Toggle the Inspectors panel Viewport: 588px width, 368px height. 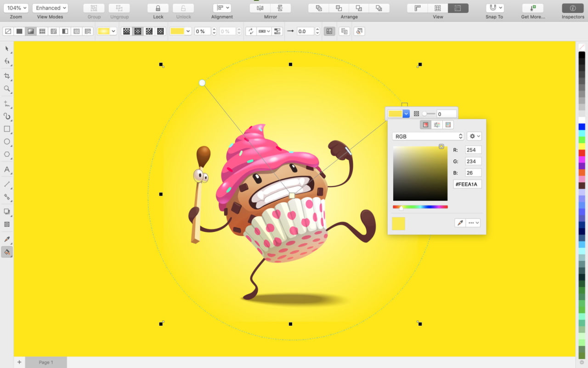click(x=573, y=8)
